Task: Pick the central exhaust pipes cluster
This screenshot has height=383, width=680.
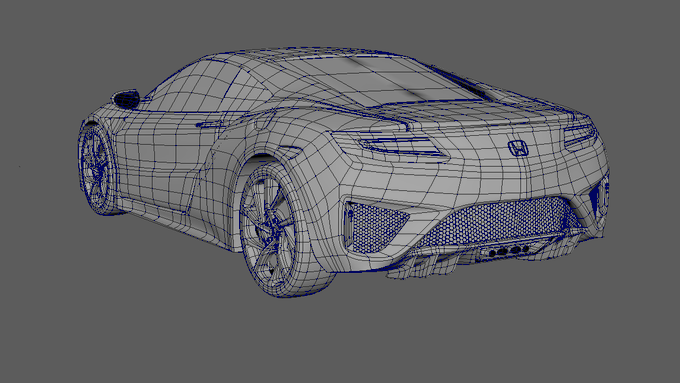Action: (x=509, y=251)
